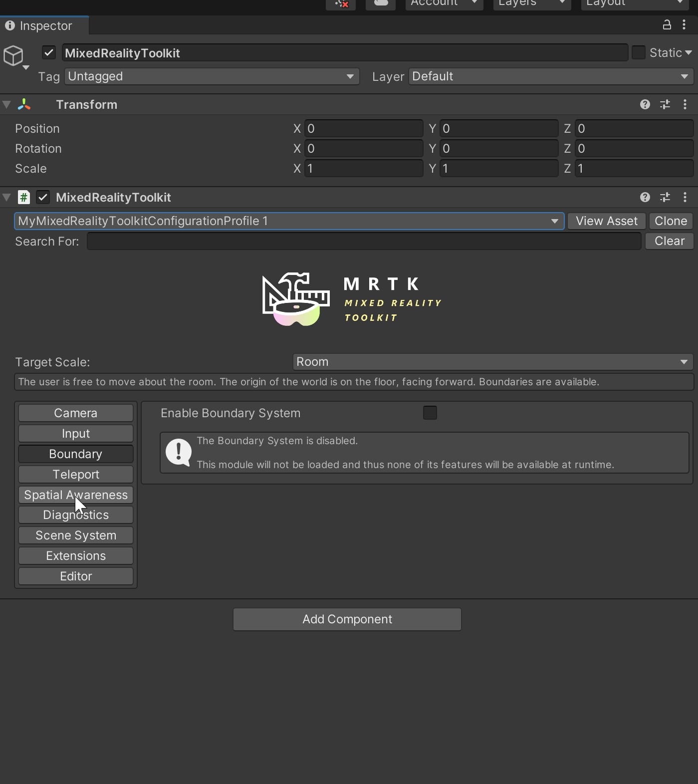The image size is (698, 784).
Task: Click Scale X value field
Action: [x=364, y=169]
